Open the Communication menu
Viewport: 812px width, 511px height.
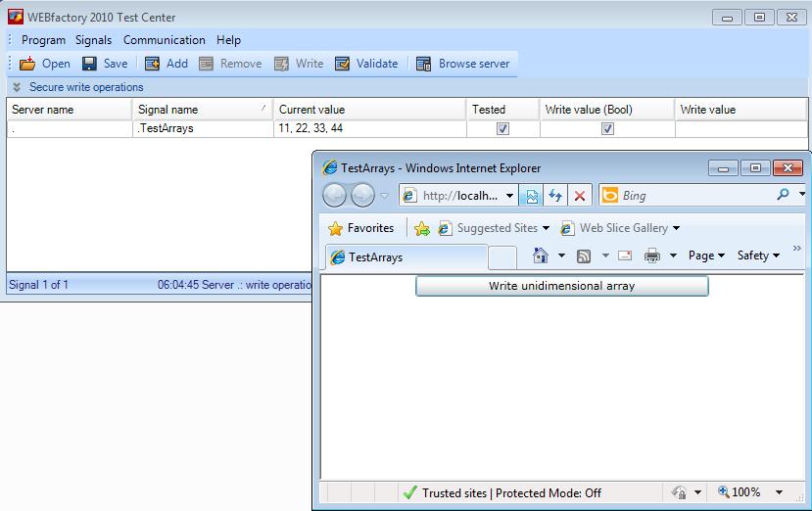(164, 40)
